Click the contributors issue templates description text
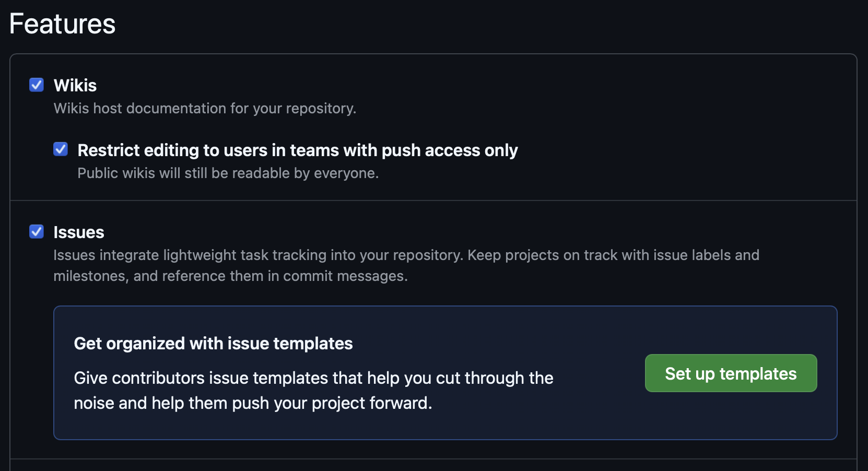Screen dimensions: 868x471 coord(313,390)
